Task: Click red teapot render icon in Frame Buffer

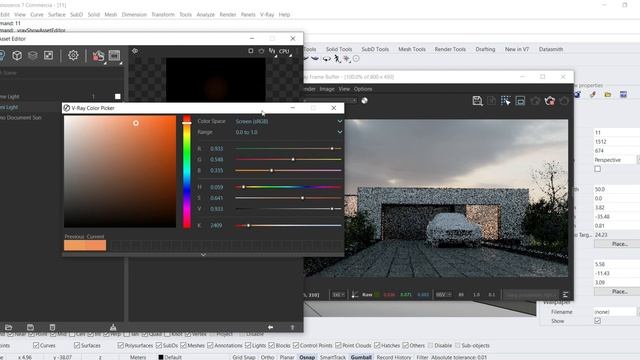Action: coord(550,101)
